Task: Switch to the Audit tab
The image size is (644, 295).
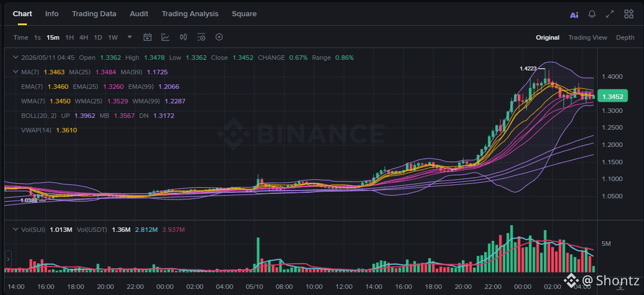Action: [x=139, y=13]
